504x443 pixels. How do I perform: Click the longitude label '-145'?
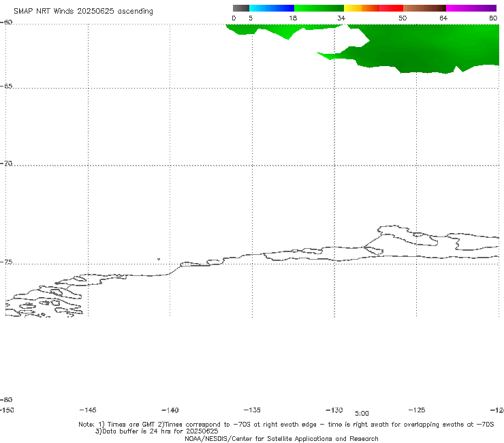tap(88, 410)
